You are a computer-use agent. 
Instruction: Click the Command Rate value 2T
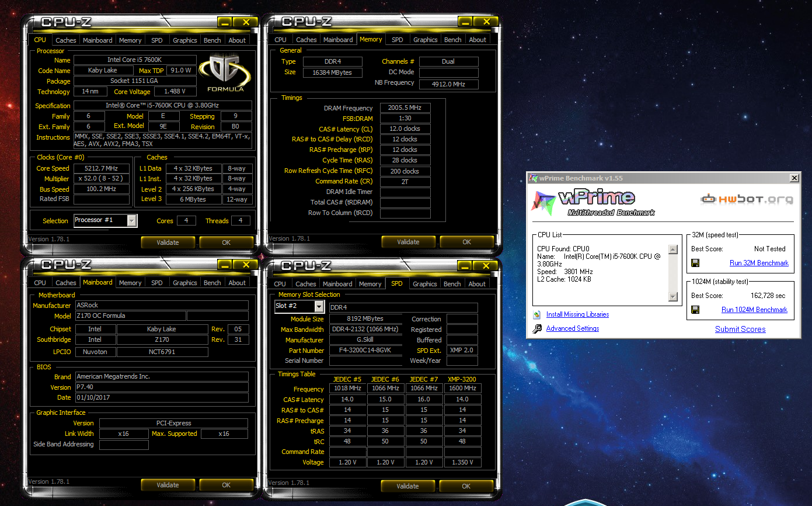point(406,182)
